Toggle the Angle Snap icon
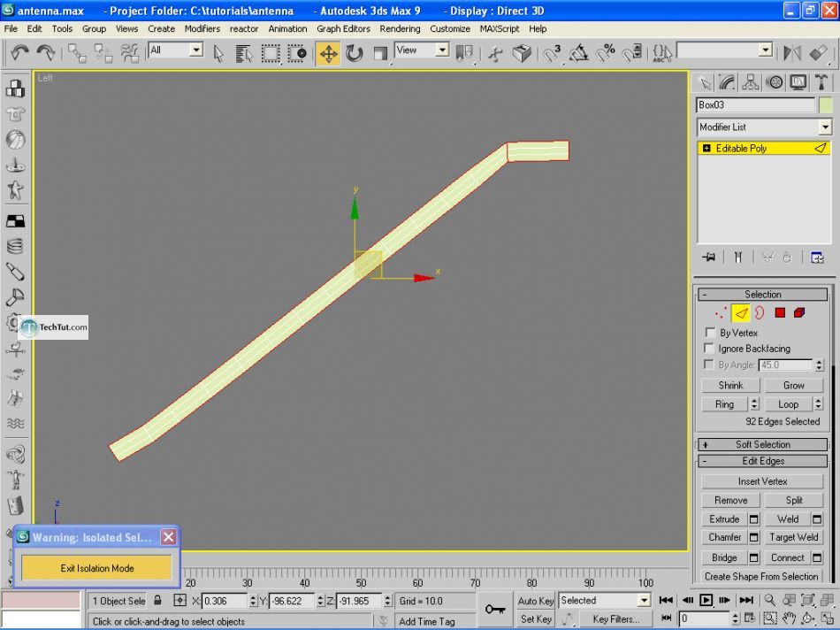Screen dimensions: 840x630 click(x=579, y=53)
